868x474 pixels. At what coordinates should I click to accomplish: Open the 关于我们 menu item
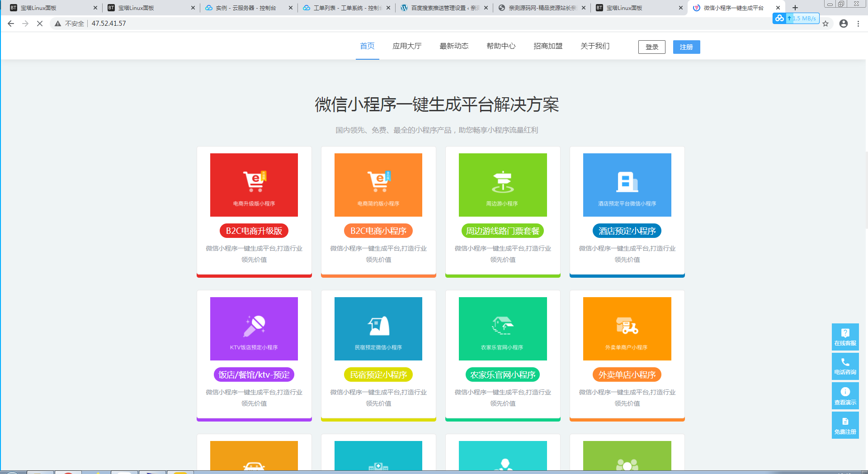[595, 46]
